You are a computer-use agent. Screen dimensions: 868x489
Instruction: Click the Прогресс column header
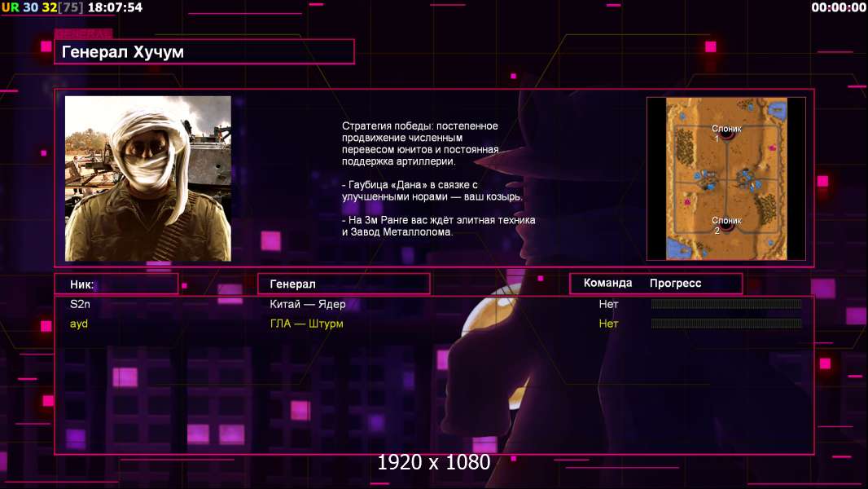675,283
